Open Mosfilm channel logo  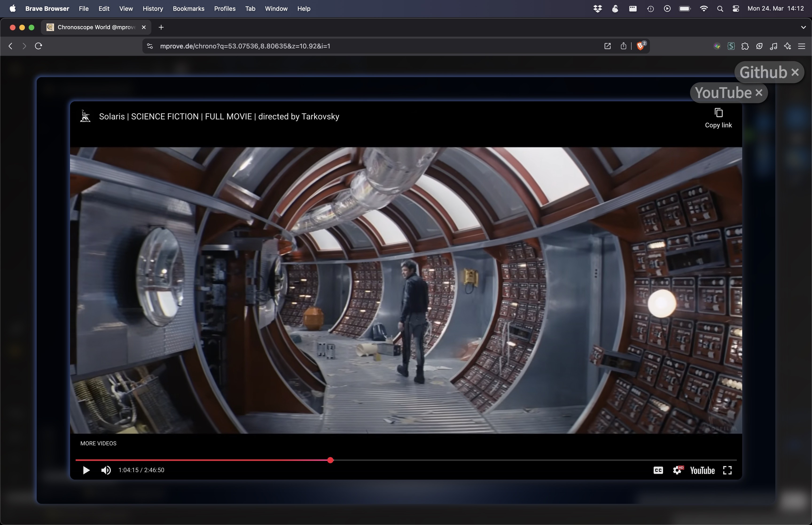(85, 116)
